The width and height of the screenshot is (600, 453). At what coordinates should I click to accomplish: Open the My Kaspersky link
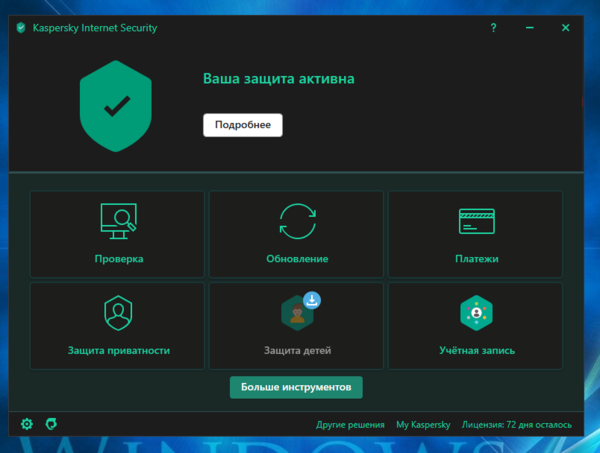point(423,425)
